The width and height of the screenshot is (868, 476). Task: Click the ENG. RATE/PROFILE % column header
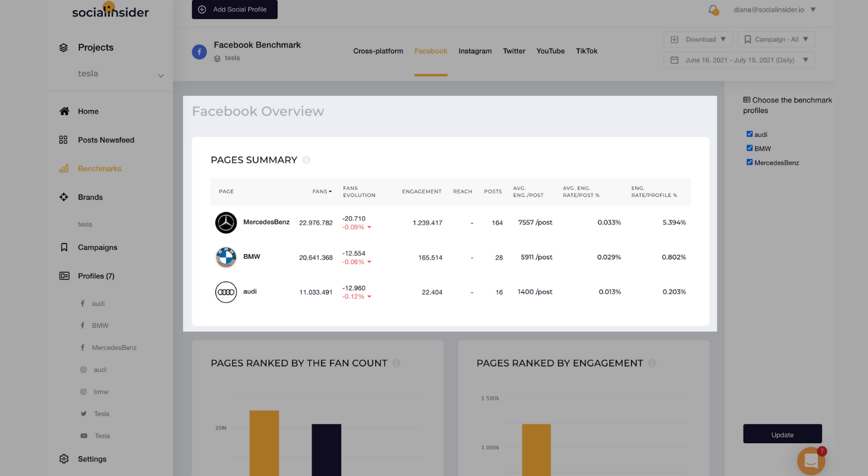click(654, 192)
